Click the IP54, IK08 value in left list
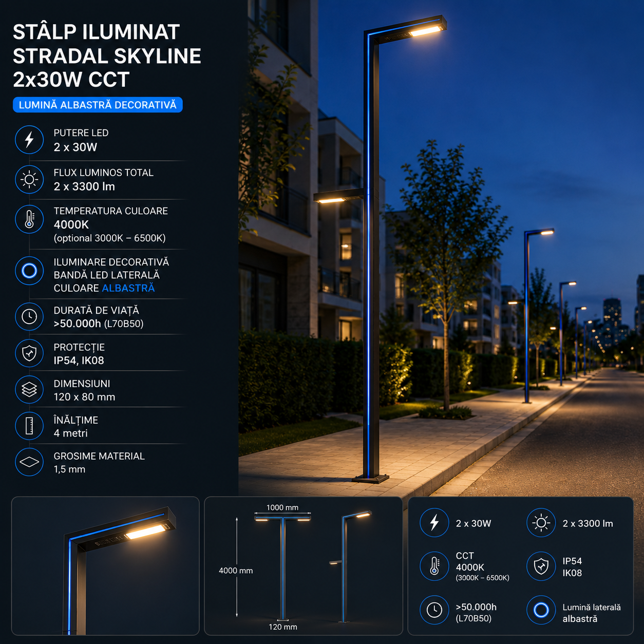Image resolution: width=644 pixels, height=644 pixels. [79, 361]
